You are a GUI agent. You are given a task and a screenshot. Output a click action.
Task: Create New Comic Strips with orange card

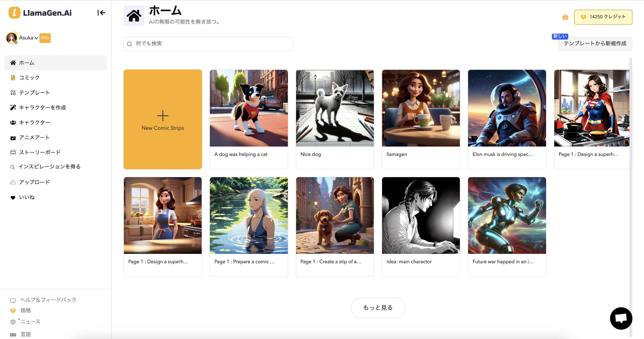coord(163,119)
